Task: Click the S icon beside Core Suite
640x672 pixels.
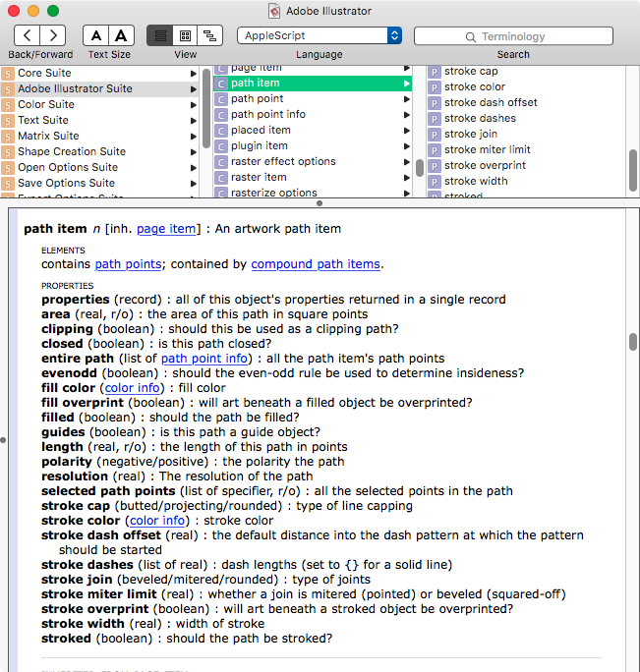Action: click(x=8, y=74)
